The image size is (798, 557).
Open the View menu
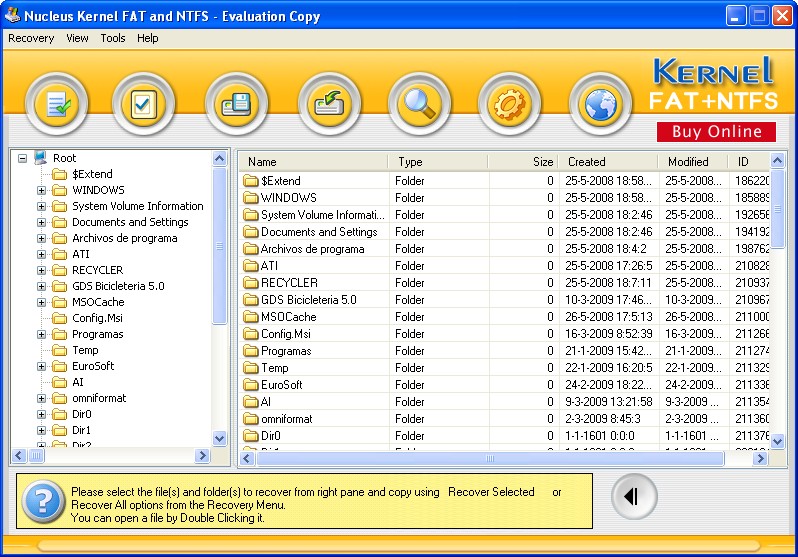click(77, 38)
